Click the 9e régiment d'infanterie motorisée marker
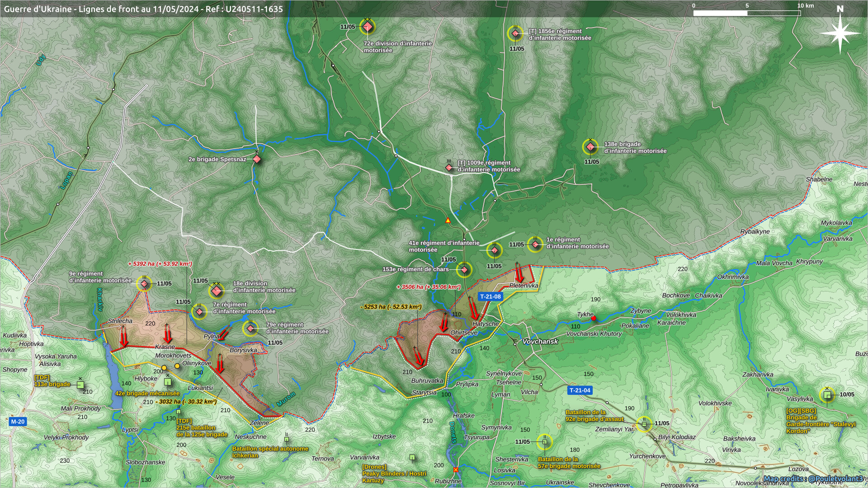Viewport: 868px width, 488px height. (144, 284)
